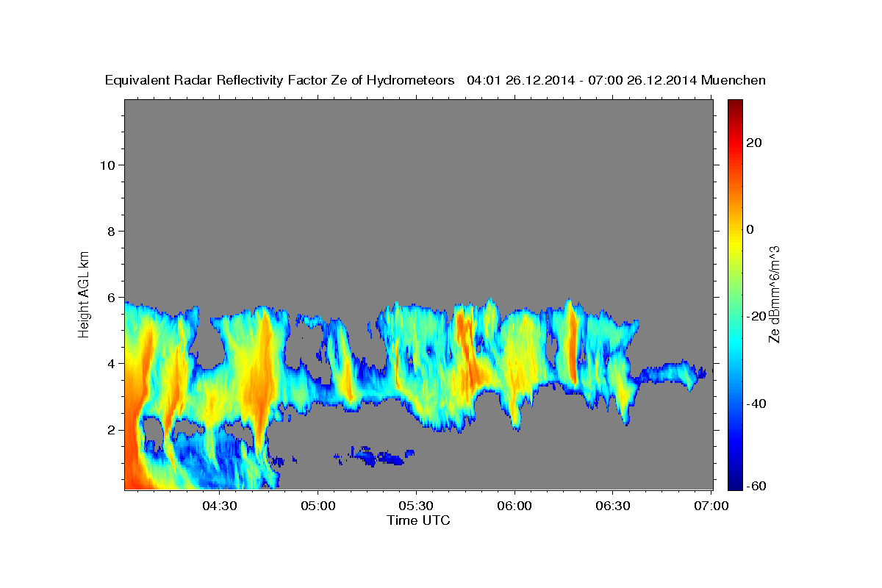
Task: Click the '07:00' time tick label
Action: tap(711, 506)
